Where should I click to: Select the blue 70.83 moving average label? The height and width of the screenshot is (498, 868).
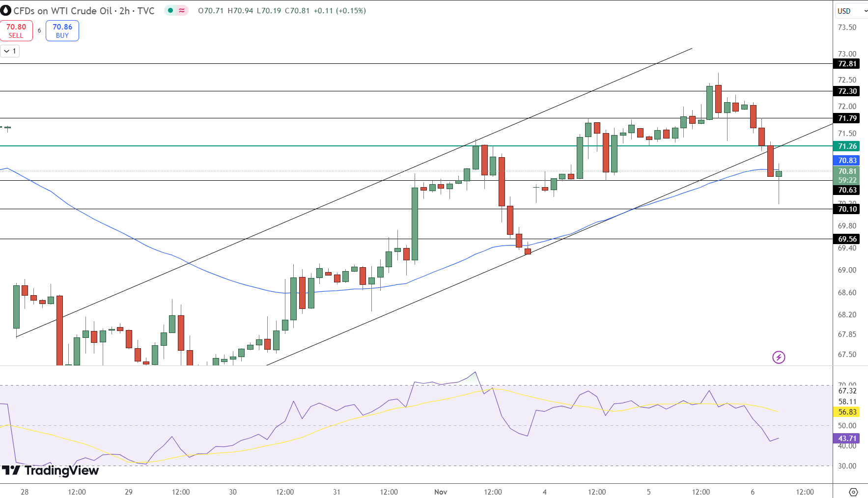[x=846, y=161]
